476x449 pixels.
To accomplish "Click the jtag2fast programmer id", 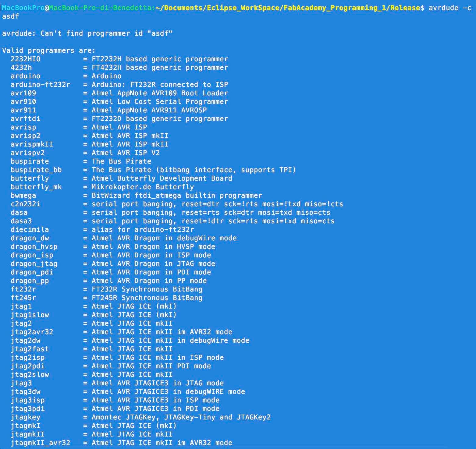I will coord(30,349).
